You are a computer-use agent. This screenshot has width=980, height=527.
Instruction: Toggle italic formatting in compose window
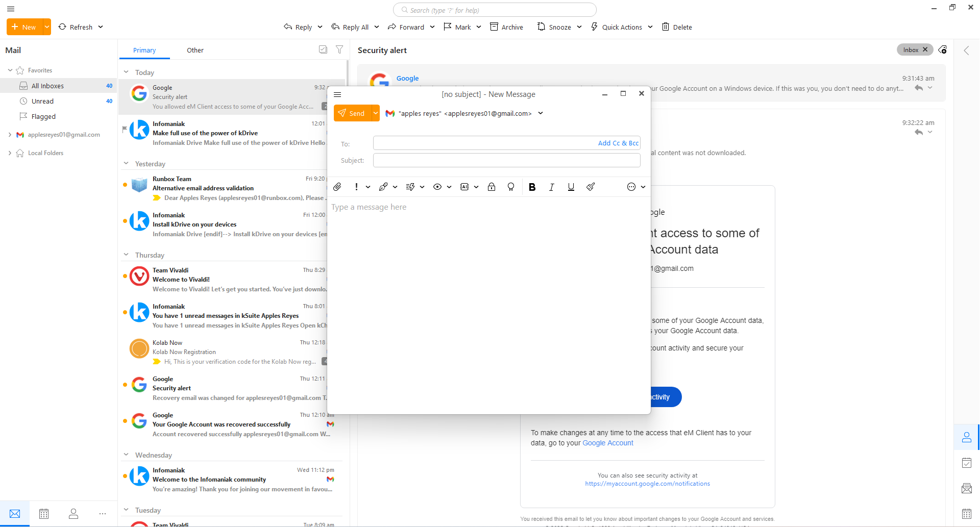(552, 187)
